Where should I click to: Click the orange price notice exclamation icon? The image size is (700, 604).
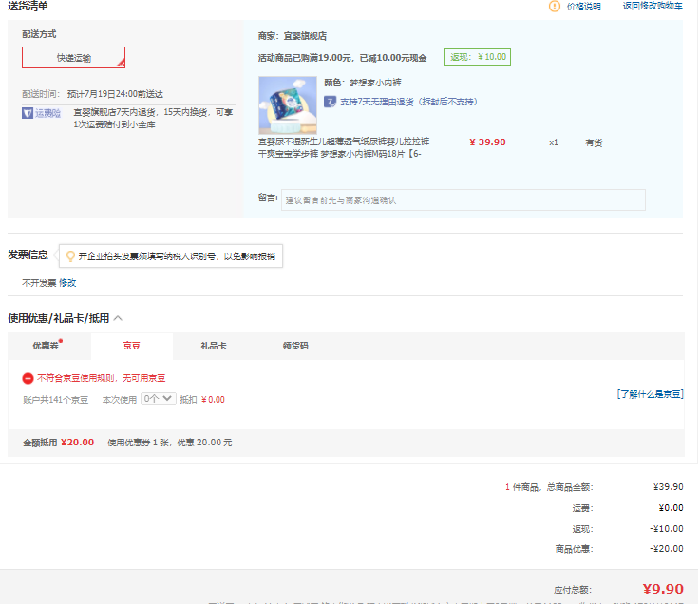554,7
